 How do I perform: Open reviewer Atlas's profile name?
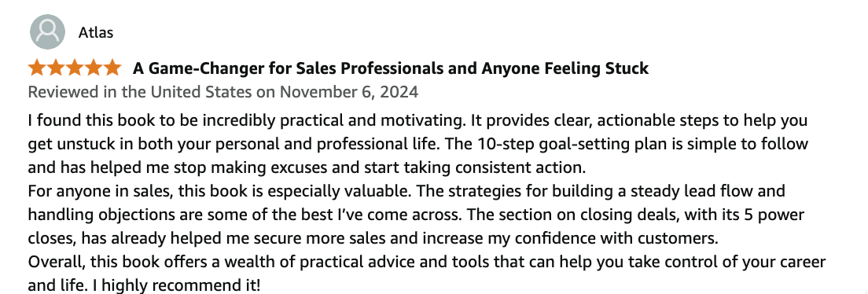coord(96,33)
